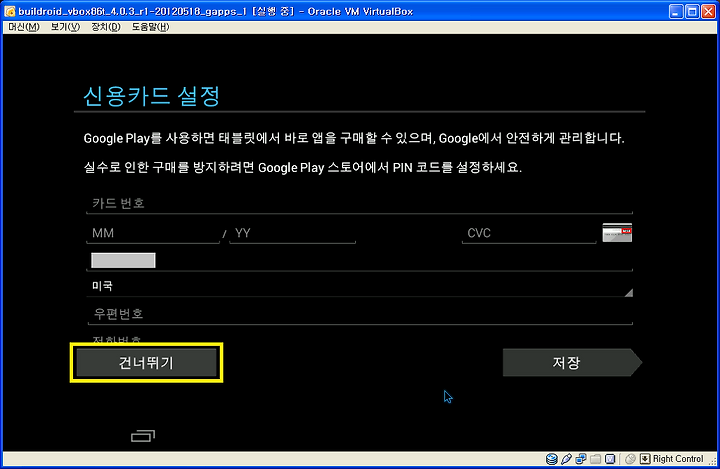720x469 pixels.
Task: Open the 도움말(H) menu
Action: click(151, 27)
